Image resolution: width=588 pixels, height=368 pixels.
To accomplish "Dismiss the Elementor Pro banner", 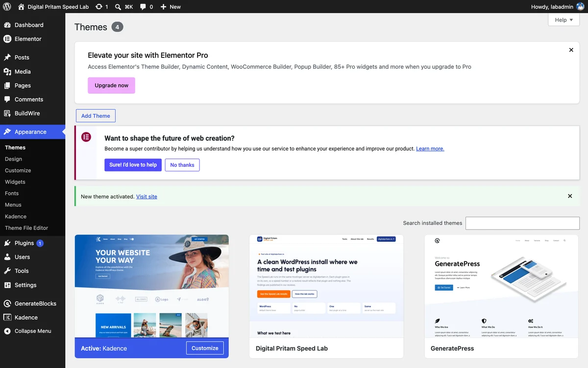I will pos(571,50).
